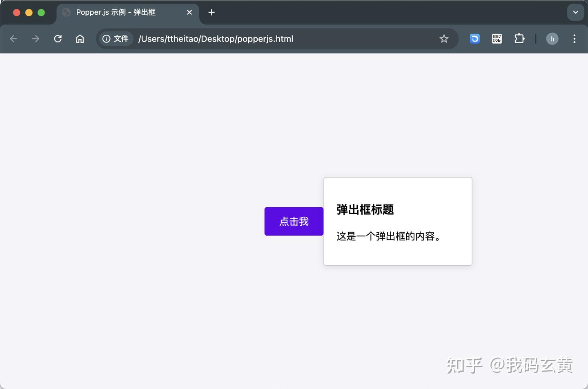Open the three-dot browser menu
Image resolution: width=588 pixels, height=389 pixels.
(574, 38)
